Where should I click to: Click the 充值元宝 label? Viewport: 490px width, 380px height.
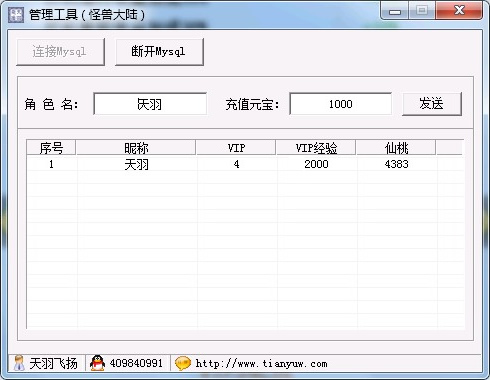(252, 104)
